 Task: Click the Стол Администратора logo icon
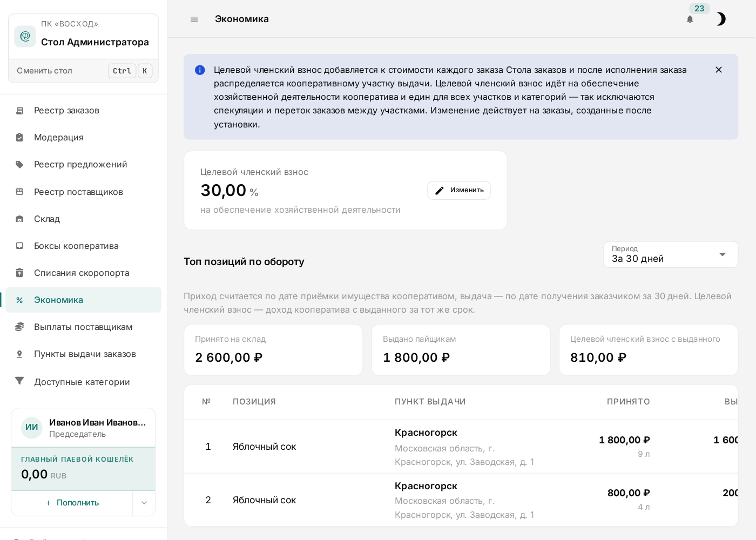[x=25, y=36]
